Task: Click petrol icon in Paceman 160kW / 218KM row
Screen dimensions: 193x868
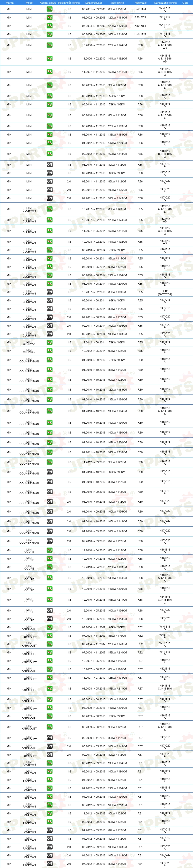Action: coord(50,805)
